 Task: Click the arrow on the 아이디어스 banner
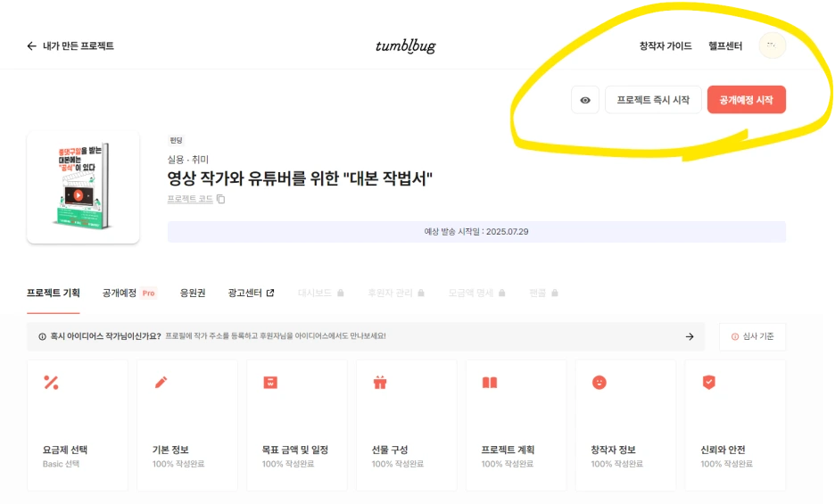pyautogui.click(x=690, y=336)
